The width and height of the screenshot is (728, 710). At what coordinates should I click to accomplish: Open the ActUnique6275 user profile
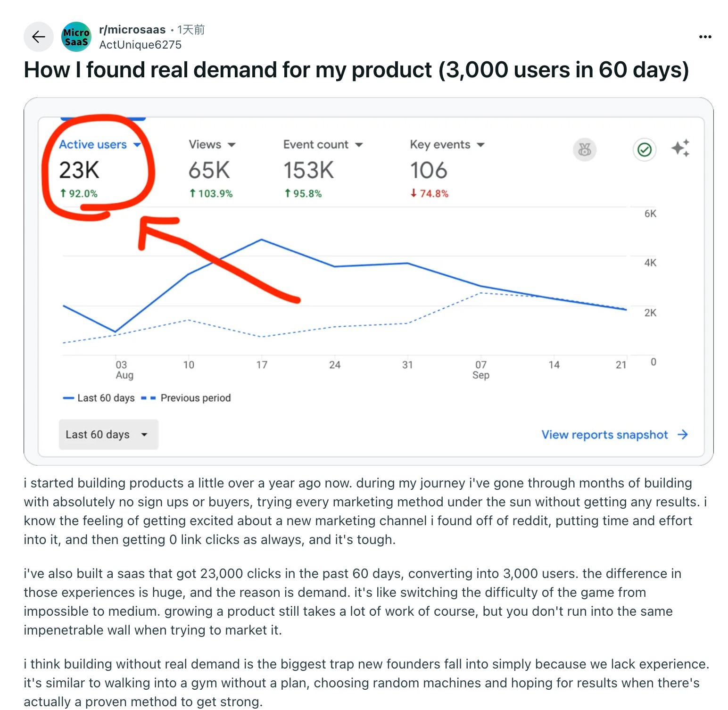[x=140, y=45]
